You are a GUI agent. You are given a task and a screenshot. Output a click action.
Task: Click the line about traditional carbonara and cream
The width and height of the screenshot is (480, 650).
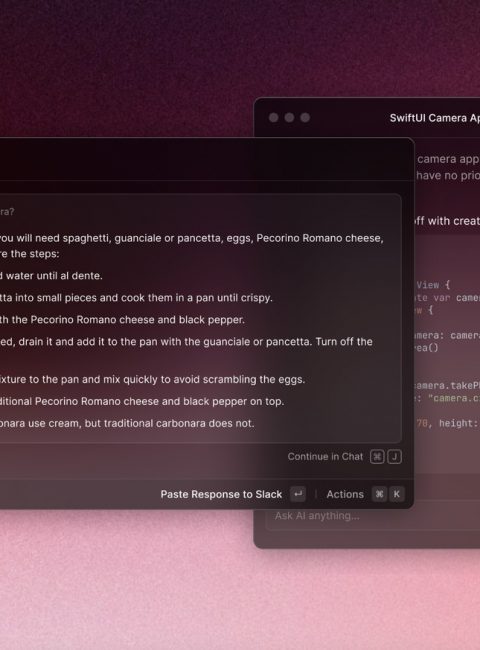(127, 424)
